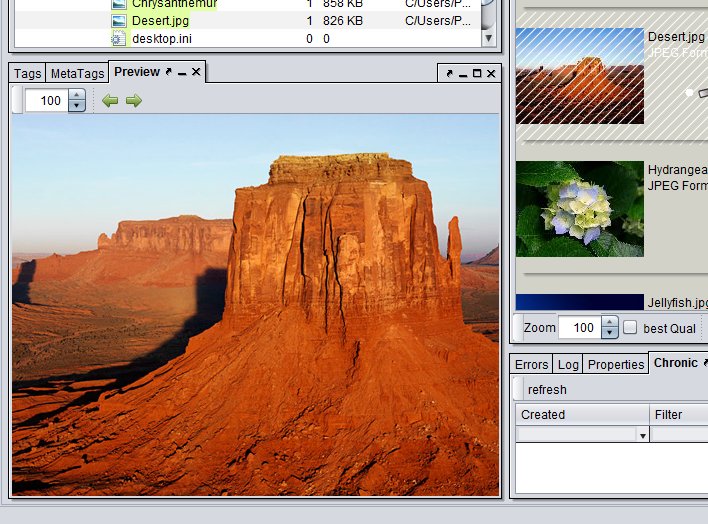708x524 pixels.
Task: Decrease preview zoom with down stepper
Action: point(77,106)
